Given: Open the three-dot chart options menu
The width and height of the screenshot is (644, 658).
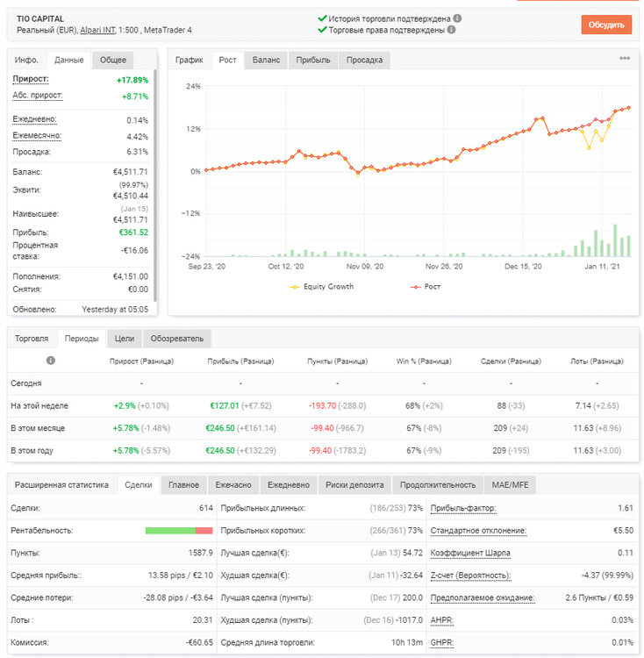Looking at the screenshot, I should 625,58.
